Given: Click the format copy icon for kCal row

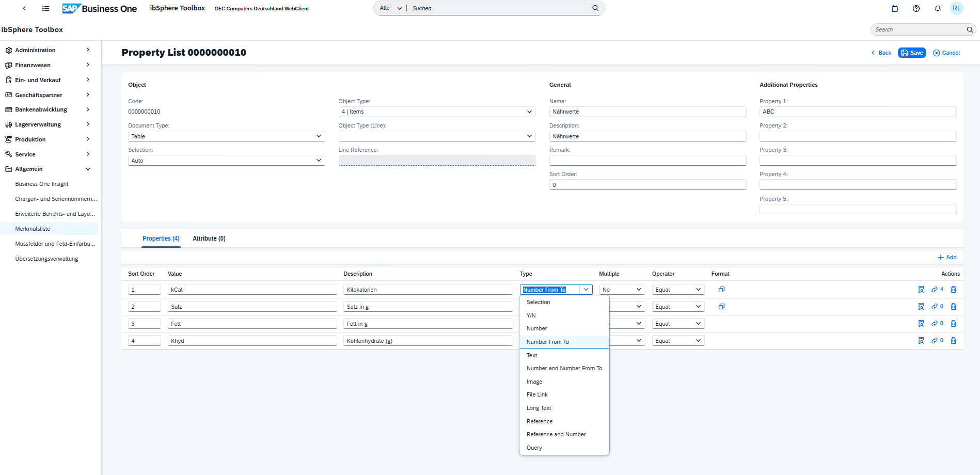Looking at the screenshot, I should click(x=721, y=290).
